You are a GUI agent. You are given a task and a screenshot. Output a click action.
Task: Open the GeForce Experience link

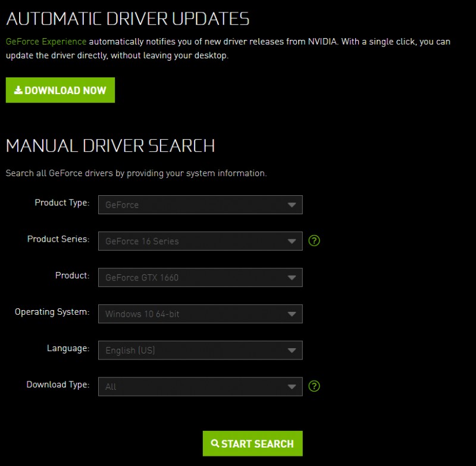pyautogui.click(x=46, y=42)
